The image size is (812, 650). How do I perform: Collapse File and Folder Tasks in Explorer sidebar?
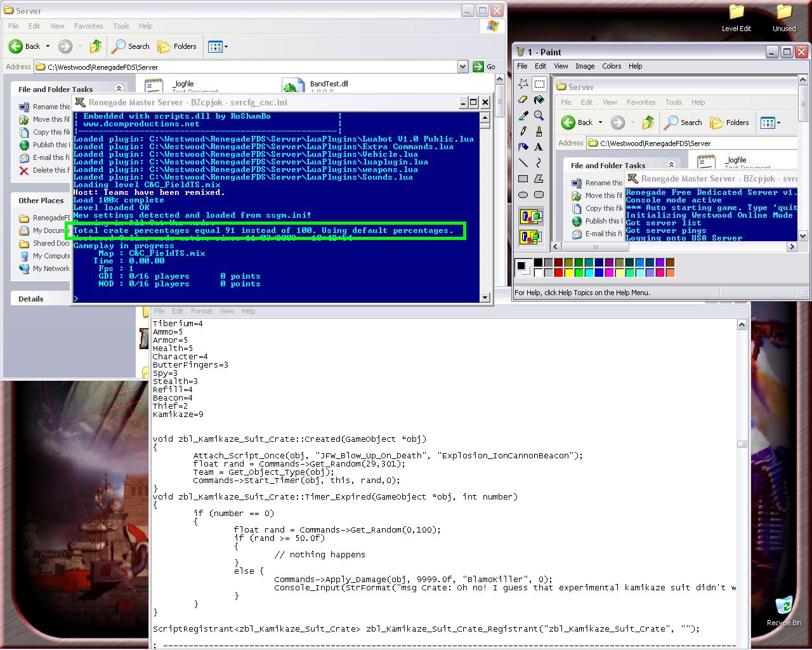pyautogui.click(x=119, y=89)
